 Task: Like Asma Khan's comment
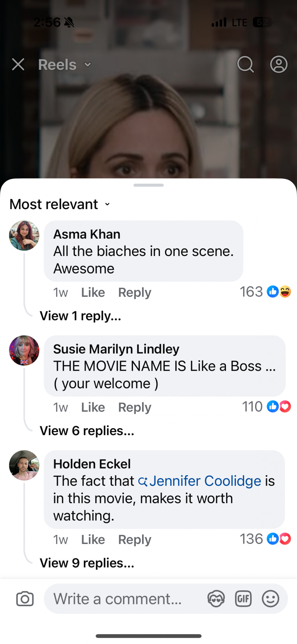93,292
